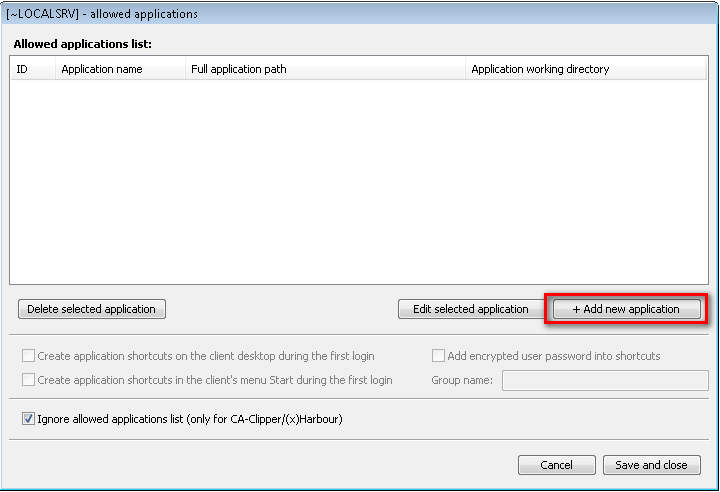Click inside the empty applications list area
720x492 pixels.
click(358, 180)
